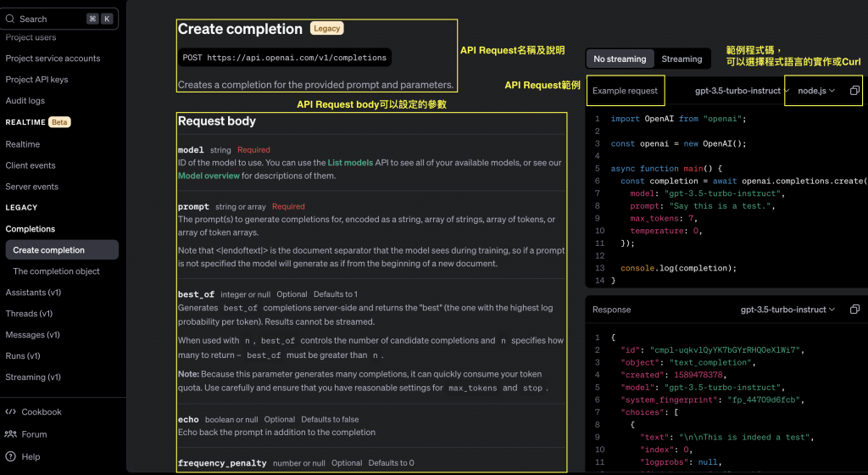The width and height of the screenshot is (868, 475).
Task: Click the Cookbook code icon
Action: coord(10,412)
